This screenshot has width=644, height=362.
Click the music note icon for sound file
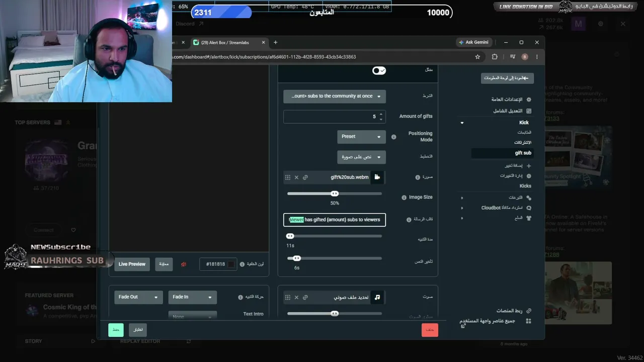(x=377, y=298)
